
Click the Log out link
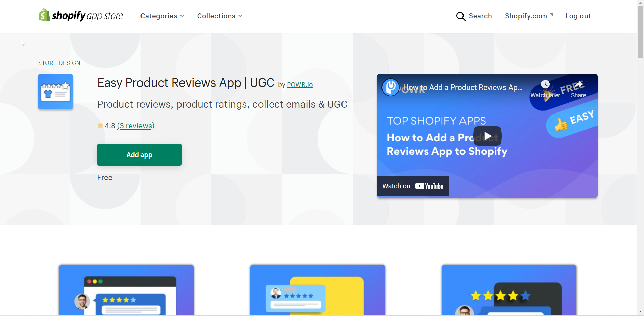tap(578, 16)
